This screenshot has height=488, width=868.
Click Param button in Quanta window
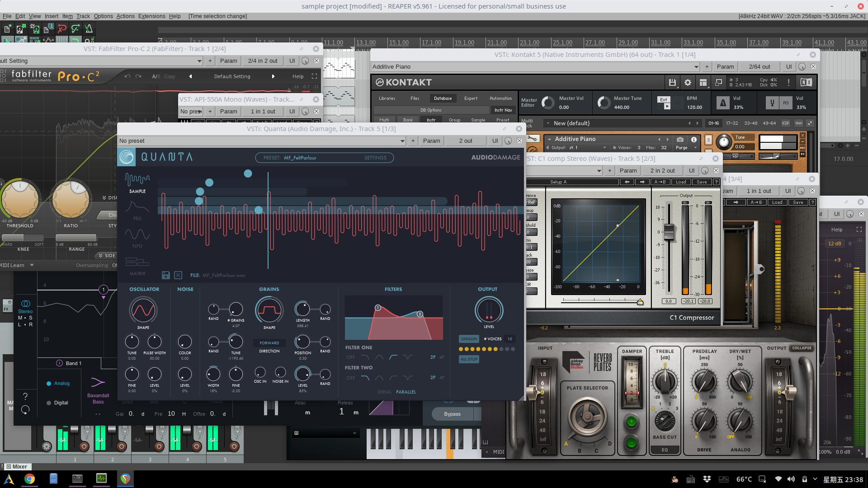coord(431,141)
